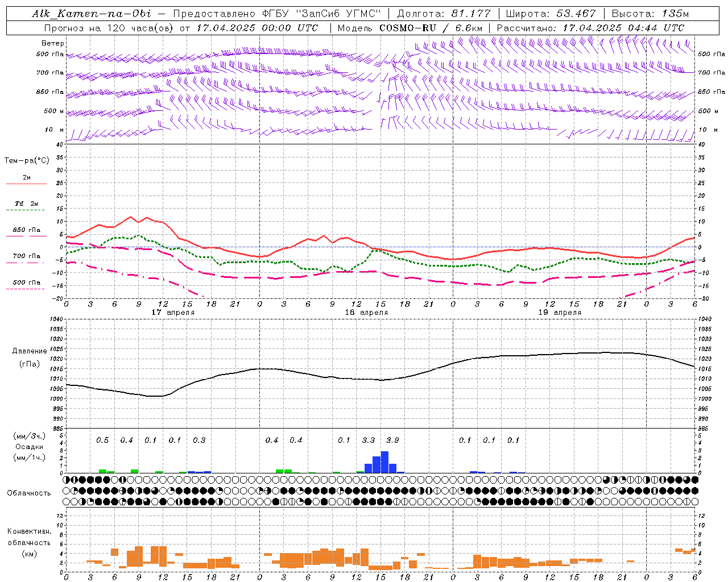Click the Широта: 53.467 value

(551, 14)
